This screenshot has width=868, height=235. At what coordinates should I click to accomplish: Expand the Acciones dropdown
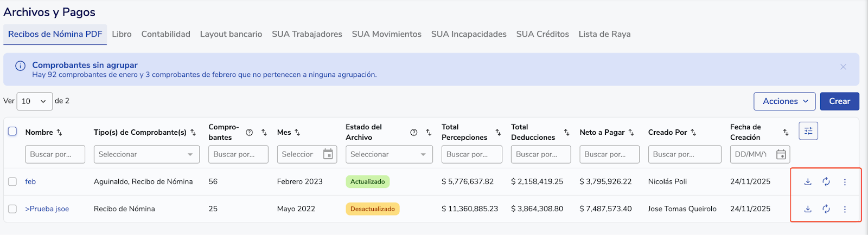pyautogui.click(x=785, y=101)
